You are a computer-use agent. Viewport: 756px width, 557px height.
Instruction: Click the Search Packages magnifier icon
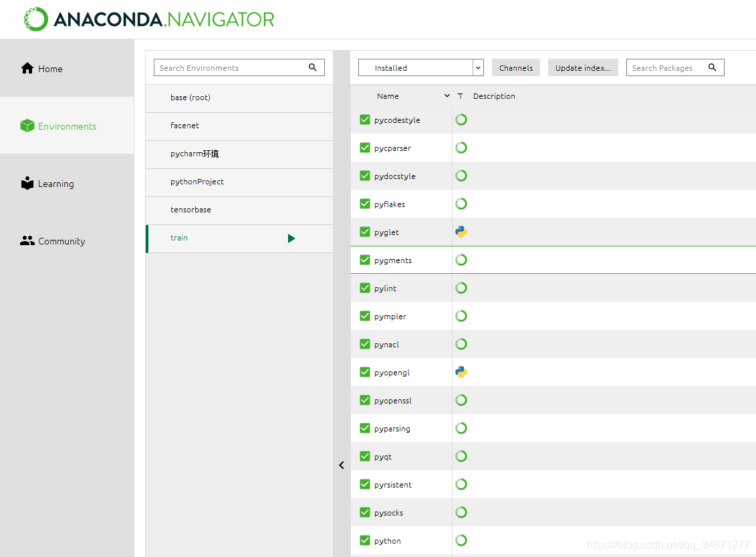(712, 67)
